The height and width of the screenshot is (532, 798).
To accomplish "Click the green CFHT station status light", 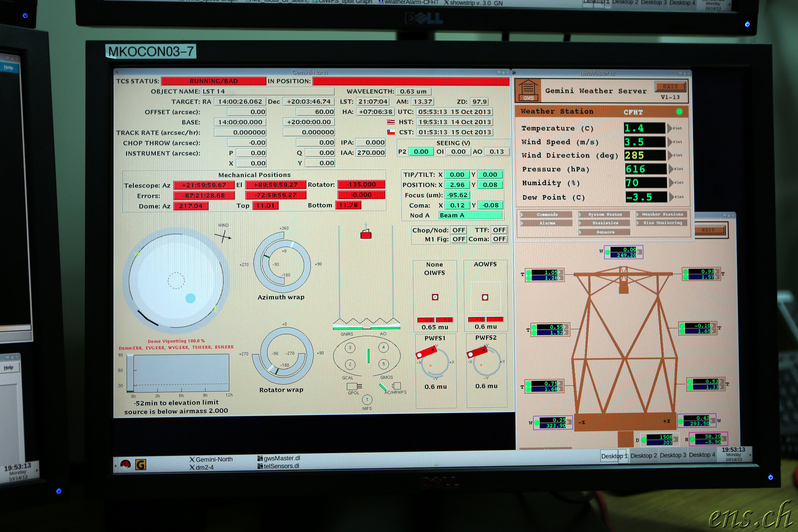I will pos(679,112).
